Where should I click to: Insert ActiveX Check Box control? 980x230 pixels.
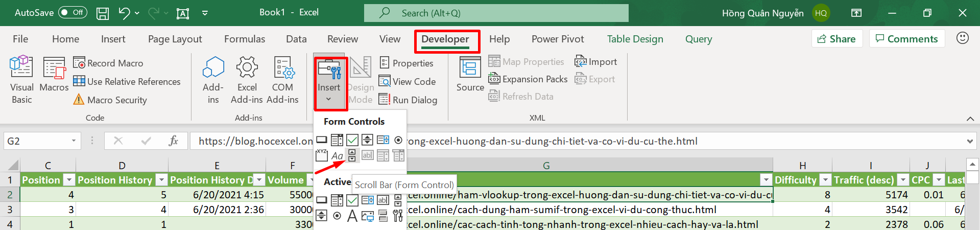(x=352, y=200)
